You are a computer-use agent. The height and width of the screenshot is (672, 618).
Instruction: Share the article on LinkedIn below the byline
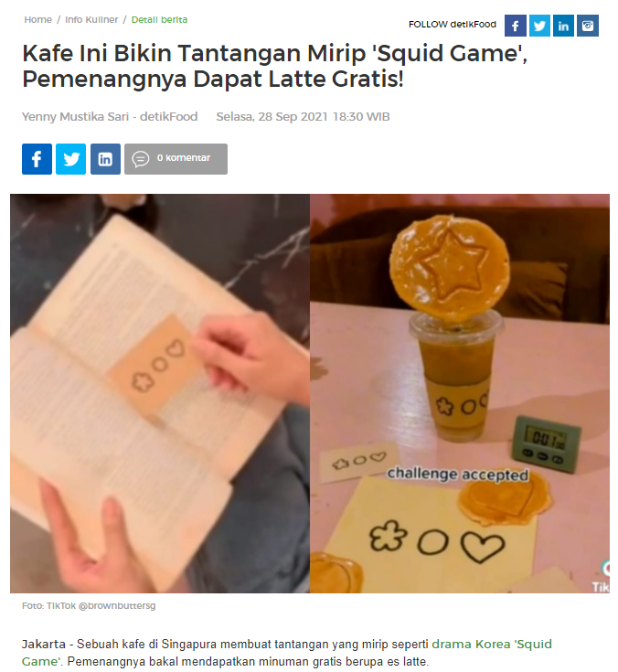pyautogui.click(x=105, y=159)
